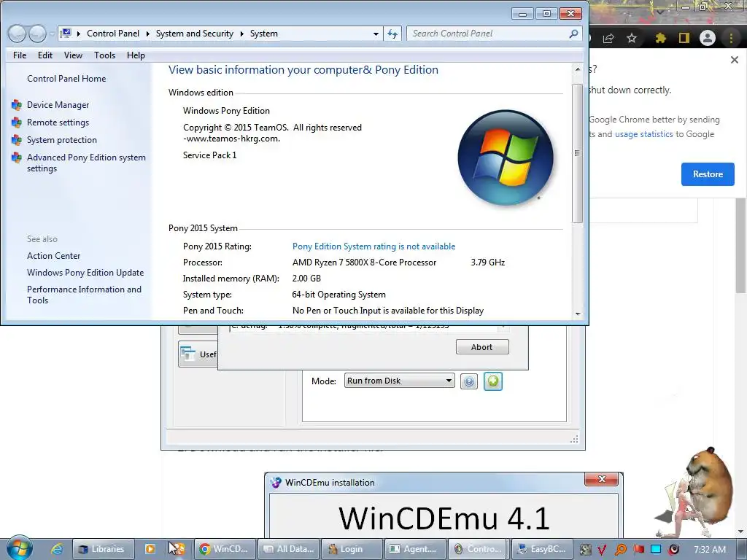Screen dimensions: 747x560
Task: Open Action Center link
Action: [53, 256]
